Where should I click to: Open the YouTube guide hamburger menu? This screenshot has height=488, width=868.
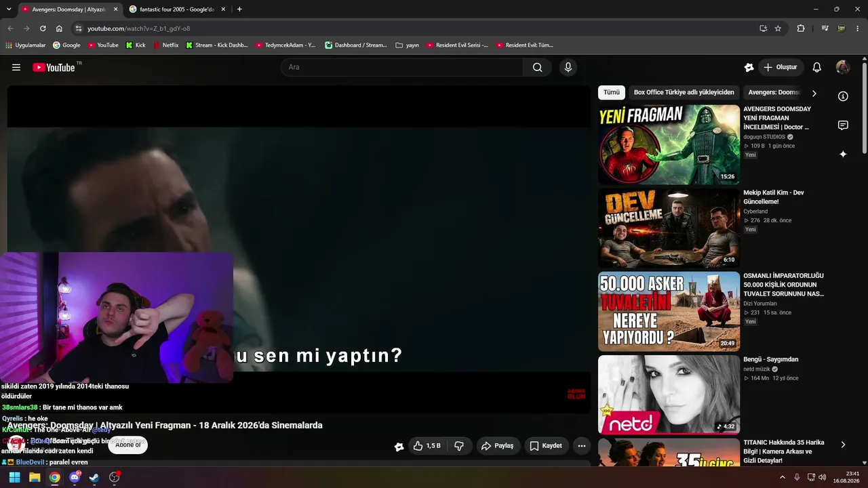[16, 67]
